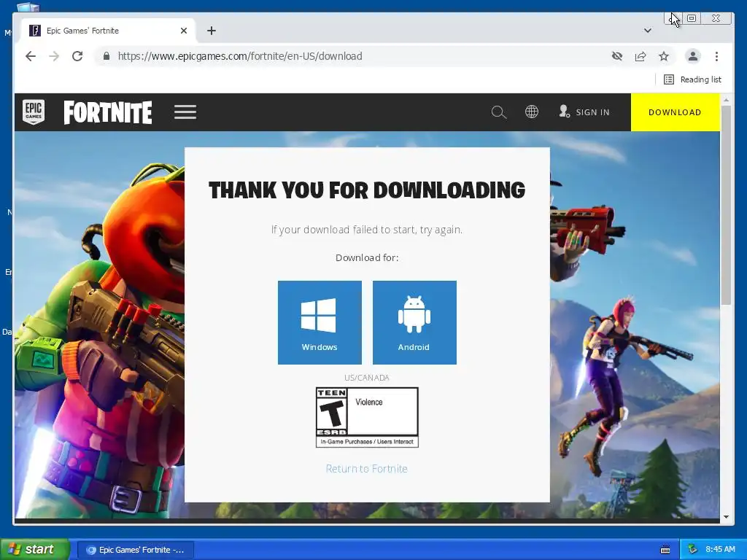Bookmark this page with the star
Screen dimensions: 747x560
click(x=664, y=56)
